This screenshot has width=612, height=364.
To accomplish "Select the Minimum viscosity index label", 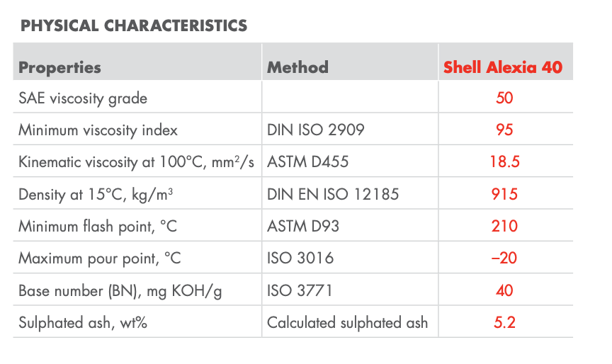I will tap(98, 130).
